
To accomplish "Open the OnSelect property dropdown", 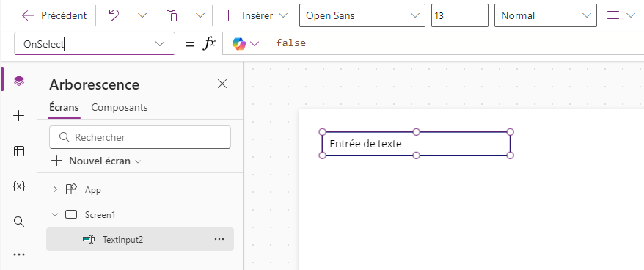I will (95, 43).
